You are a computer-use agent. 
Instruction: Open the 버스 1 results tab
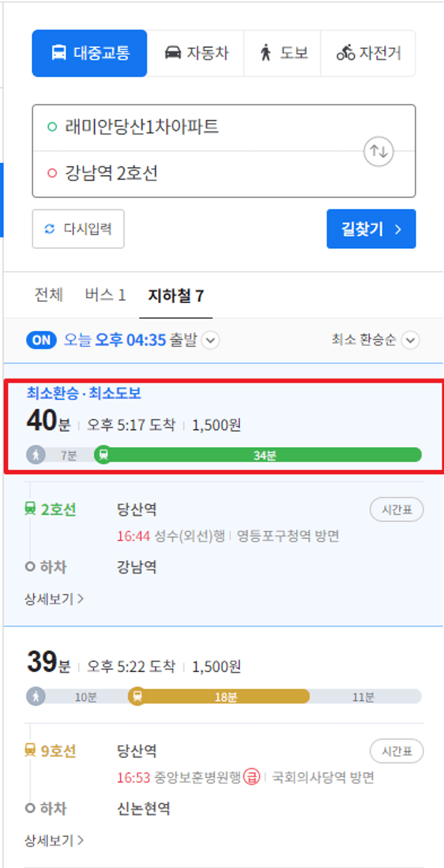[105, 295]
